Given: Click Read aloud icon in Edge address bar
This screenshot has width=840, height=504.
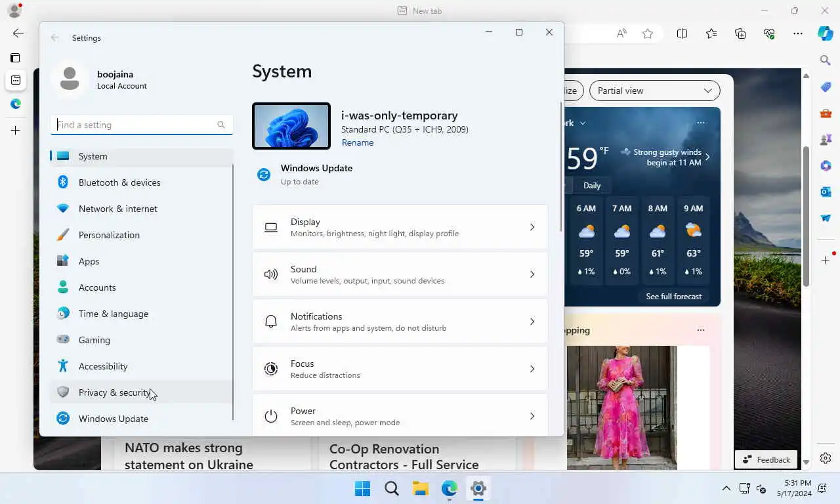Looking at the screenshot, I should [621, 33].
